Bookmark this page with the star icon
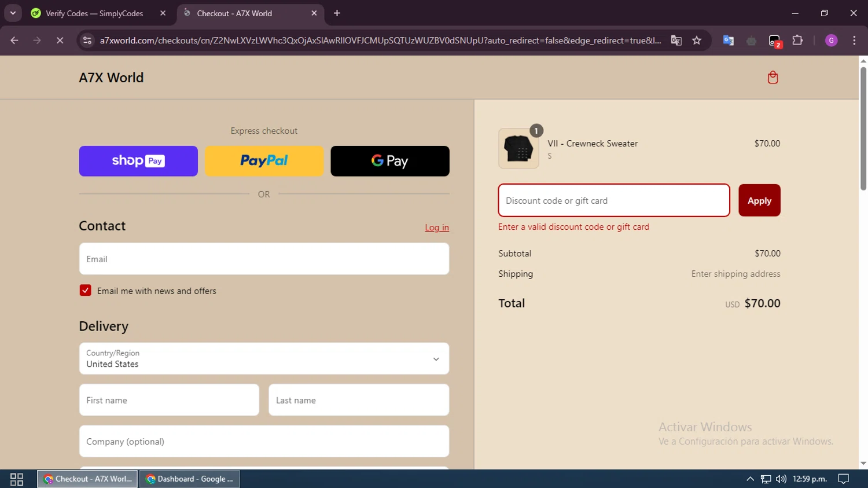This screenshot has height=488, width=868. [697, 41]
